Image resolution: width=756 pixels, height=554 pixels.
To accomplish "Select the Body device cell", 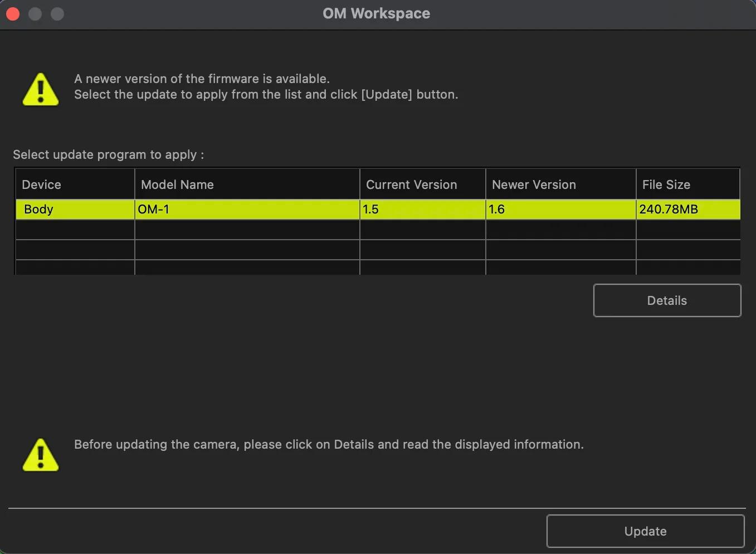I will (75, 210).
